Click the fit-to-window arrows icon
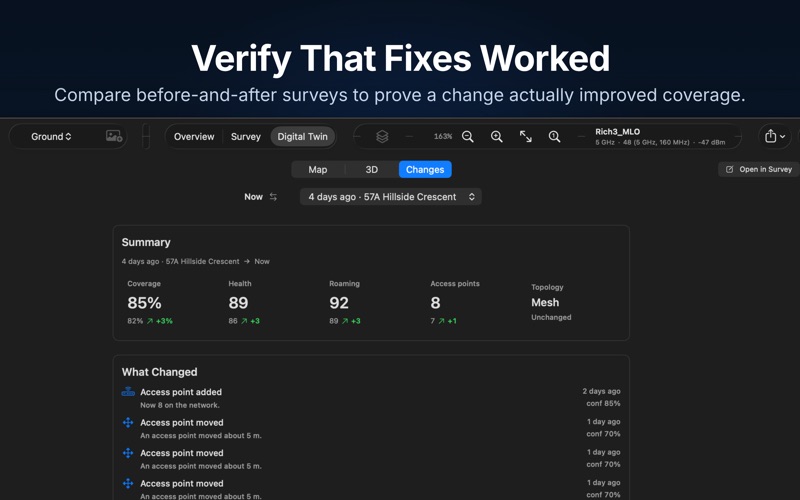Screen dimensions: 800x500 pos(526,136)
